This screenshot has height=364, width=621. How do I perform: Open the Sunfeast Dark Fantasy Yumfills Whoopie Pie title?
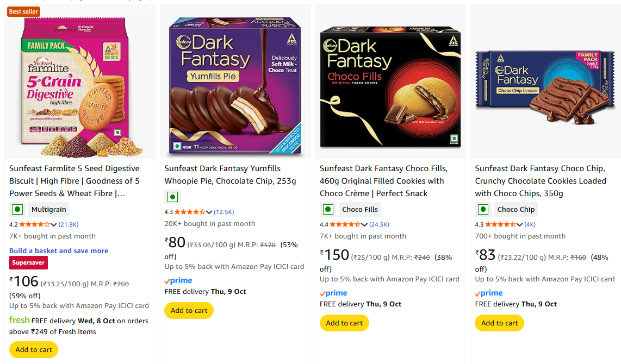230,174
